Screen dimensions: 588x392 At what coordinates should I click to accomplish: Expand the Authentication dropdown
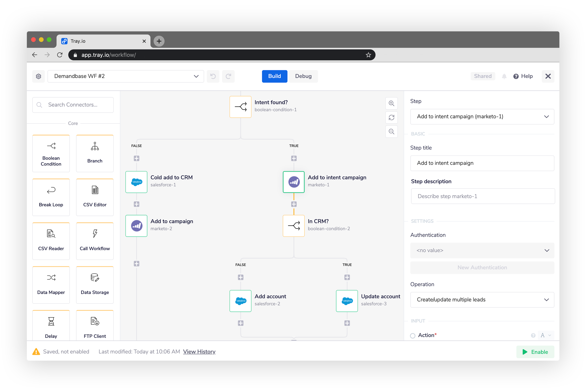[x=482, y=250]
